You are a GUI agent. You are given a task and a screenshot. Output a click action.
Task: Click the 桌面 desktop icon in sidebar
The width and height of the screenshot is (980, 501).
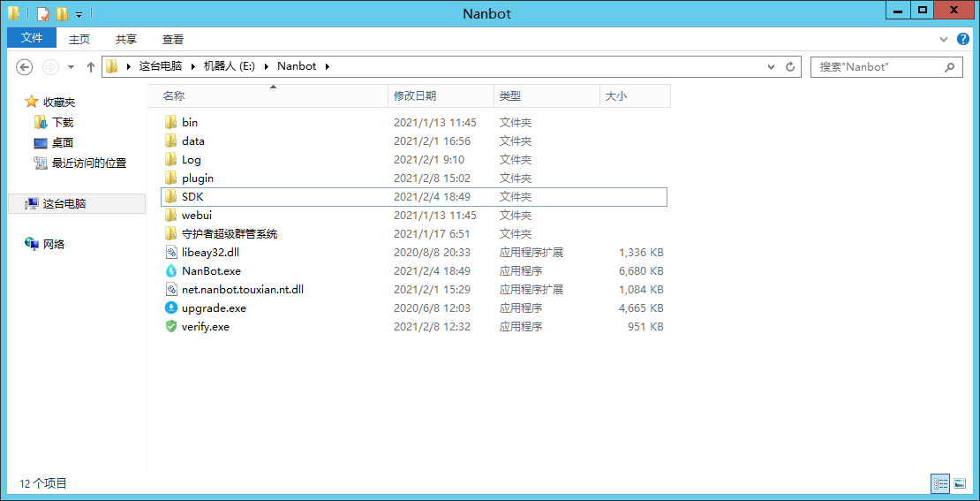[41, 142]
